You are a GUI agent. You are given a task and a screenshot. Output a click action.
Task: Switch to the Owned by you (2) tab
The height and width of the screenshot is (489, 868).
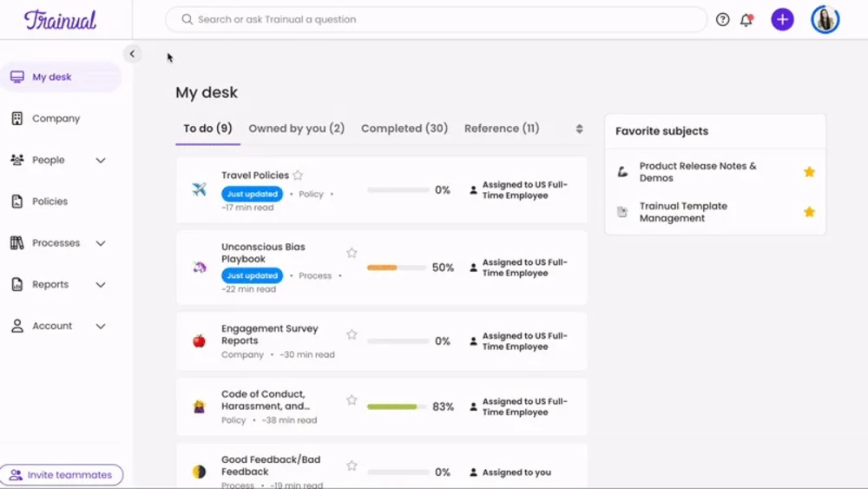coord(296,129)
